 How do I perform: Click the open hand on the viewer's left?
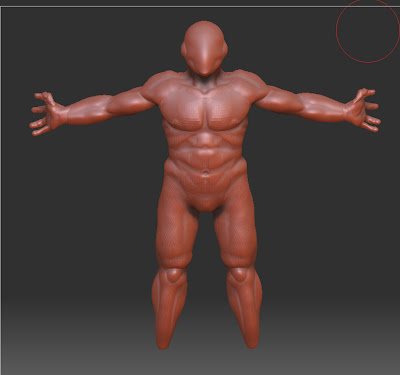[47, 113]
